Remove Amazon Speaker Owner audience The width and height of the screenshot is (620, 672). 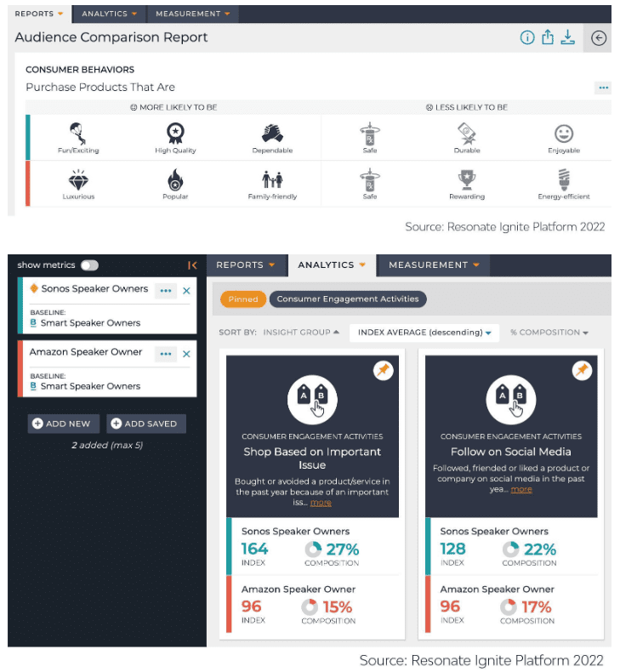(186, 354)
